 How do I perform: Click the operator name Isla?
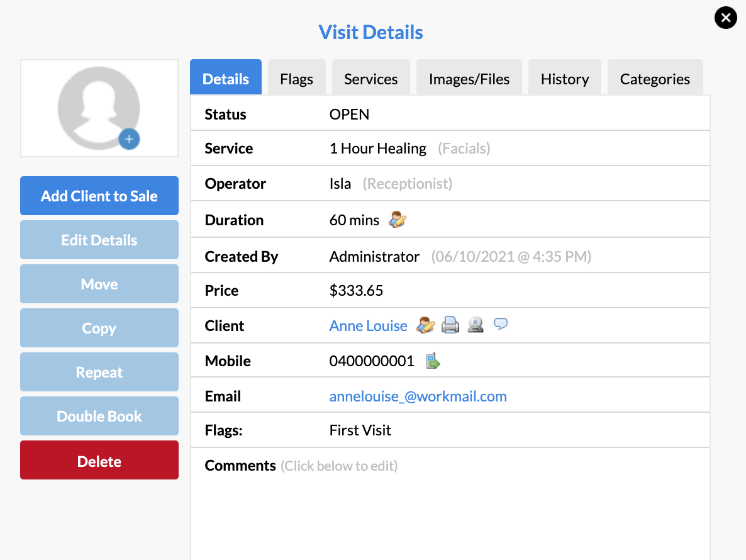tap(340, 184)
